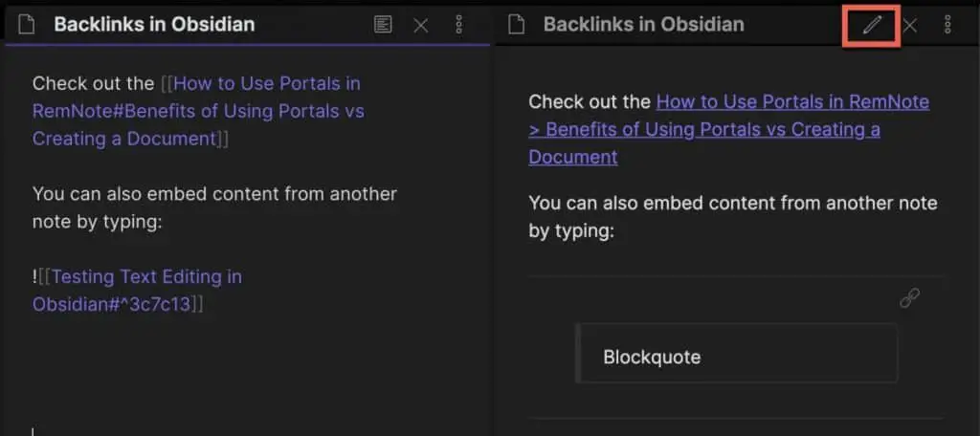Select right pane title Backlinks in Obsidian
Screen dimensions: 980x436
(x=644, y=25)
